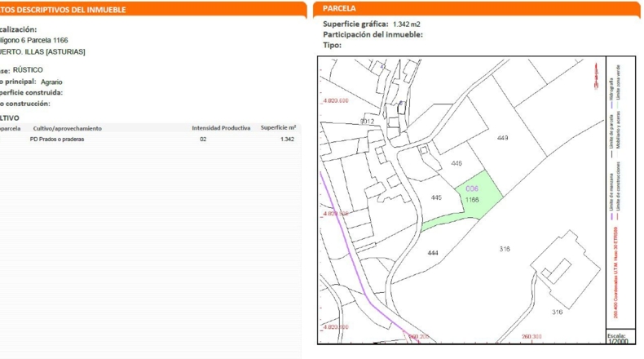Click the 260.300 coordinate label

point(532,336)
